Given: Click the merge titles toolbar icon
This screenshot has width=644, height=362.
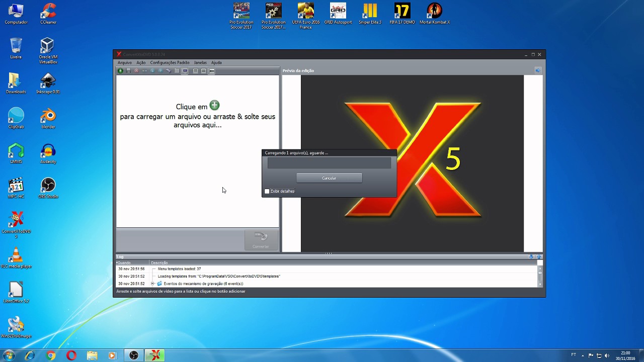Looking at the screenshot, I should (x=144, y=71).
